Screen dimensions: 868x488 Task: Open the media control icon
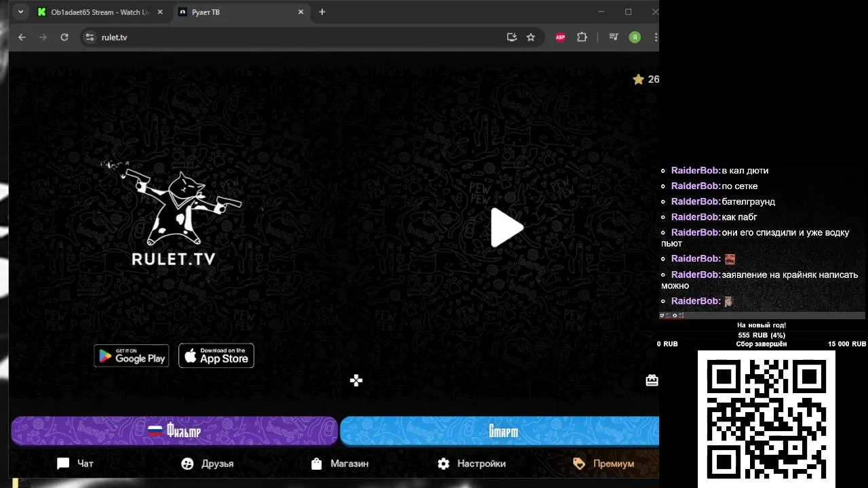614,37
